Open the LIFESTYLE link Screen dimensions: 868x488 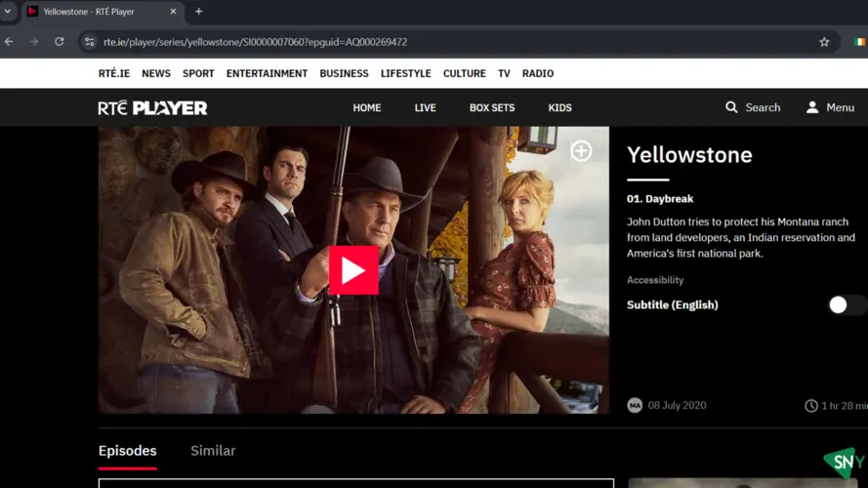[x=406, y=73]
